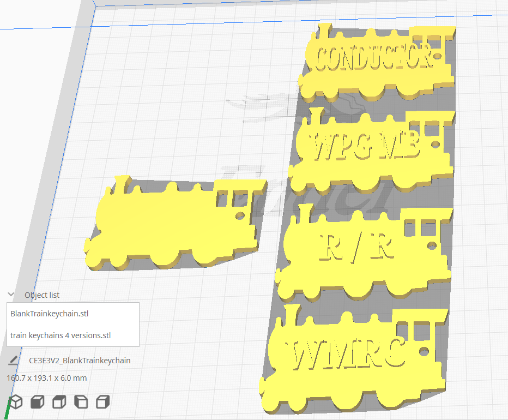The width and height of the screenshot is (508, 420).
Task: Click the CE3E3V2_BlankTrainkeychain project name
Action: click(80, 360)
